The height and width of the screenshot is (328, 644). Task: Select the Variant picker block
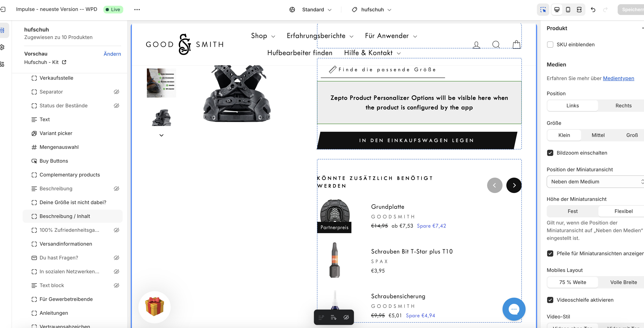(56, 133)
